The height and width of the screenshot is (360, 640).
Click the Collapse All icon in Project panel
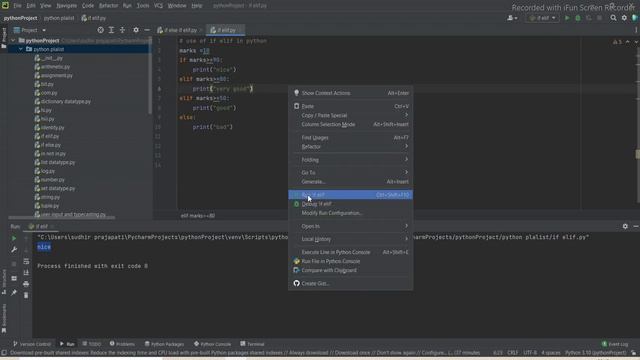point(122,30)
